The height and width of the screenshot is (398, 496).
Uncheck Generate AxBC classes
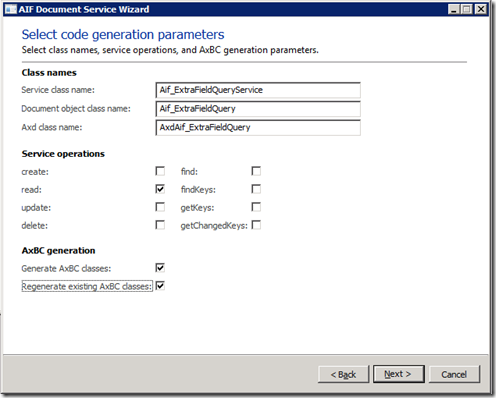160,268
